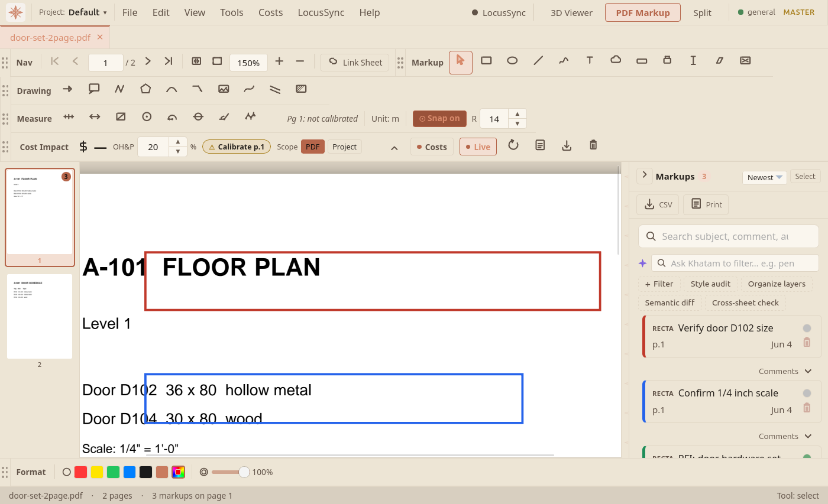Expand Comments under Confirm 1/4 inch scale
Image resolution: width=828 pixels, height=504 pixels.
(x=785, y=436)
